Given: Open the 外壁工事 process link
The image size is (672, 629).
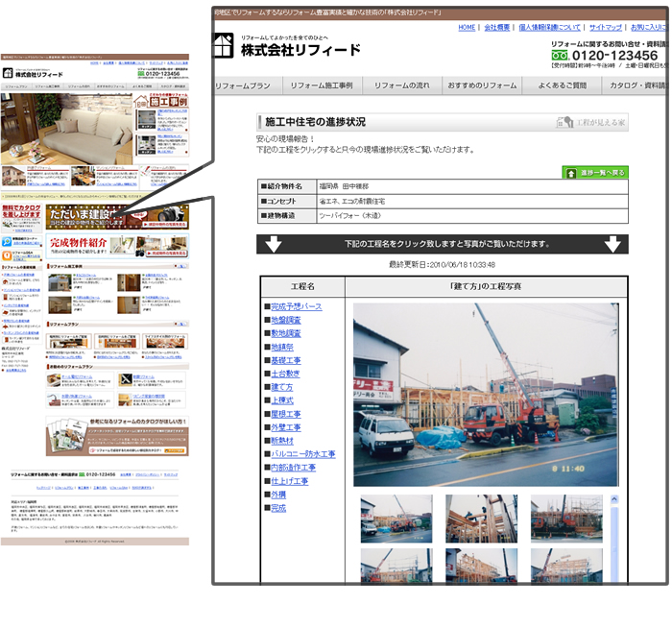Looking at the screenshot, I should coord(286,427).
